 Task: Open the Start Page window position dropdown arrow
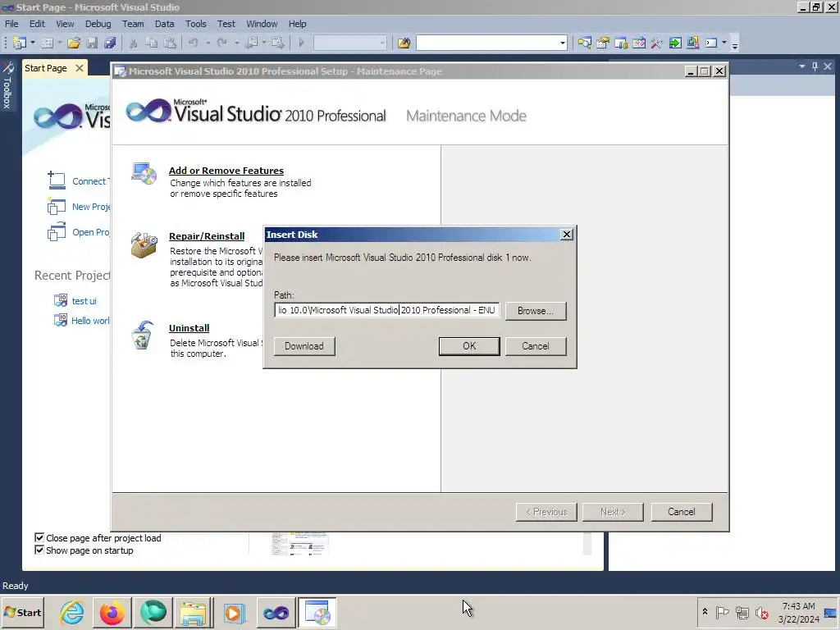tap(802, 66)
